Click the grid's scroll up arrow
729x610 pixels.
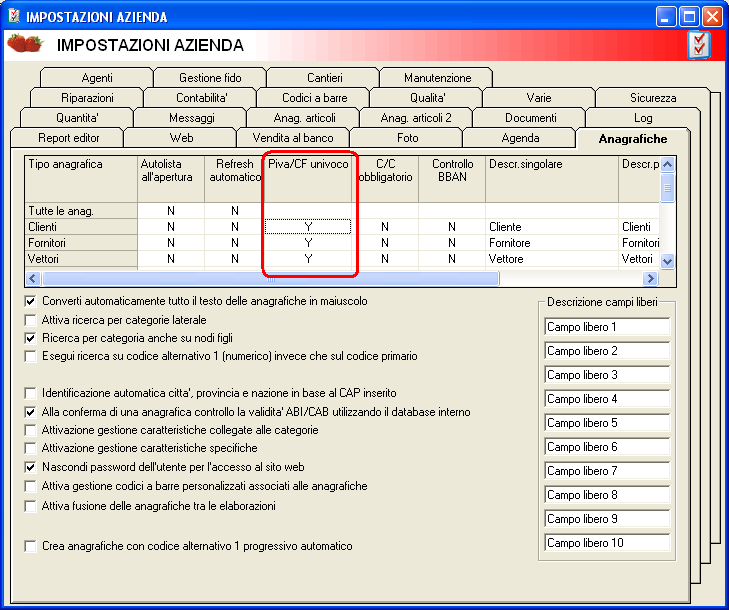667,164
